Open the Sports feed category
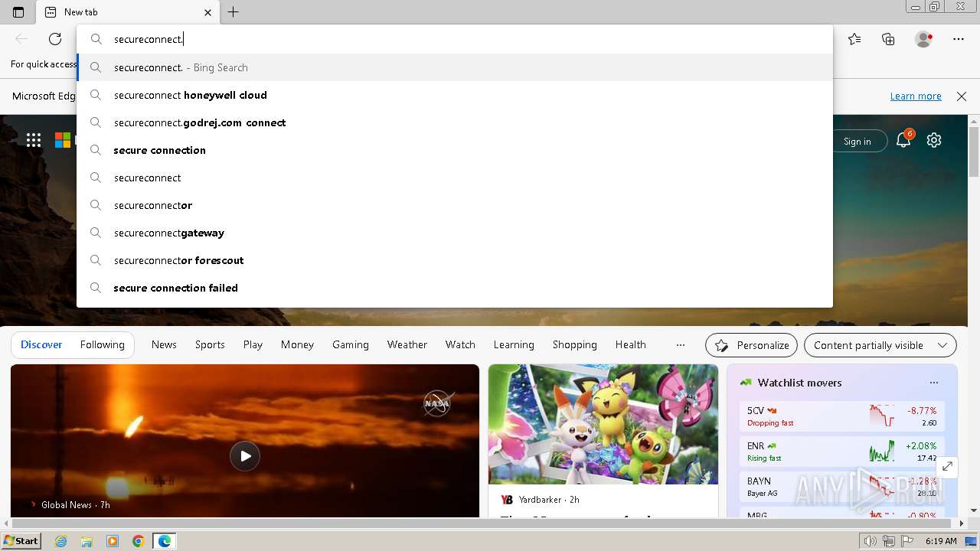Screen dimensions: 980x551 point(210,345)
